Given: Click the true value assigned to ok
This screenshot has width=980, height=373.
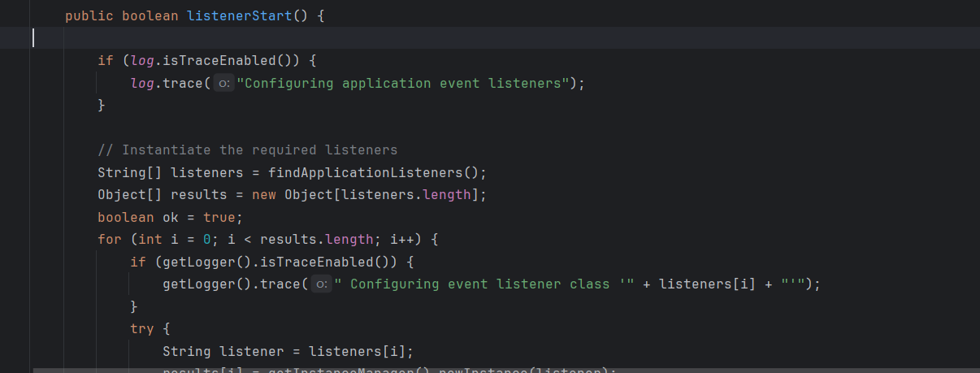Looking at the screenshot, I should click(219, 218).
